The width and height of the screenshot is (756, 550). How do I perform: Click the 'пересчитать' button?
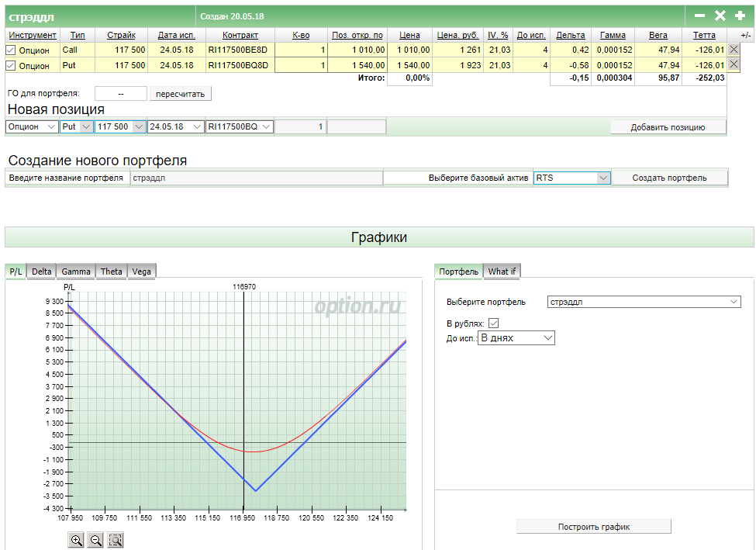click(x=180, y=94)
